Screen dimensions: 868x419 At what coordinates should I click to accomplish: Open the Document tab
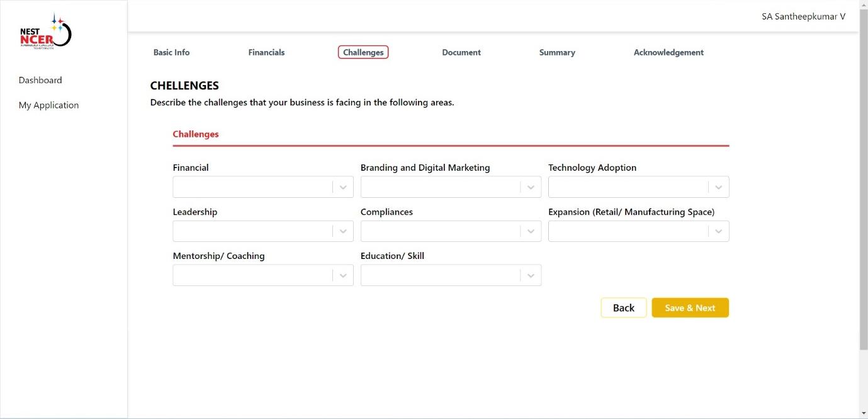coord(461,52)
